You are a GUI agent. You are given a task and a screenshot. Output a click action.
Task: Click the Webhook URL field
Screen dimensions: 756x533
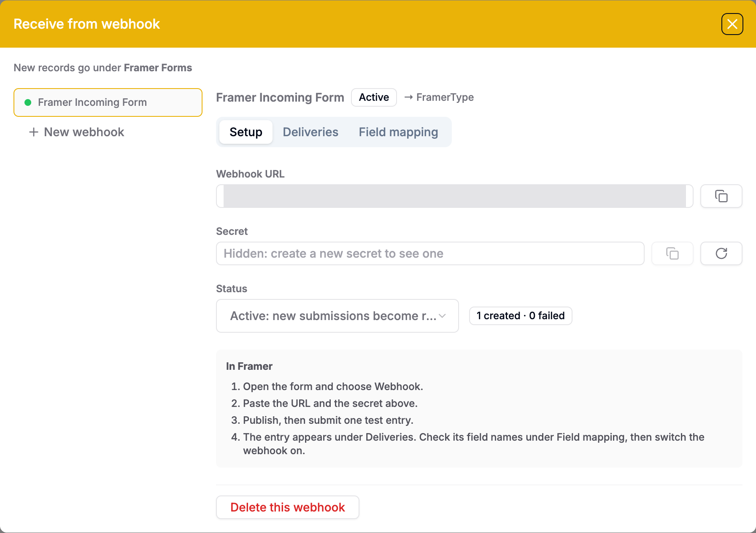click(x=454, y=196)
